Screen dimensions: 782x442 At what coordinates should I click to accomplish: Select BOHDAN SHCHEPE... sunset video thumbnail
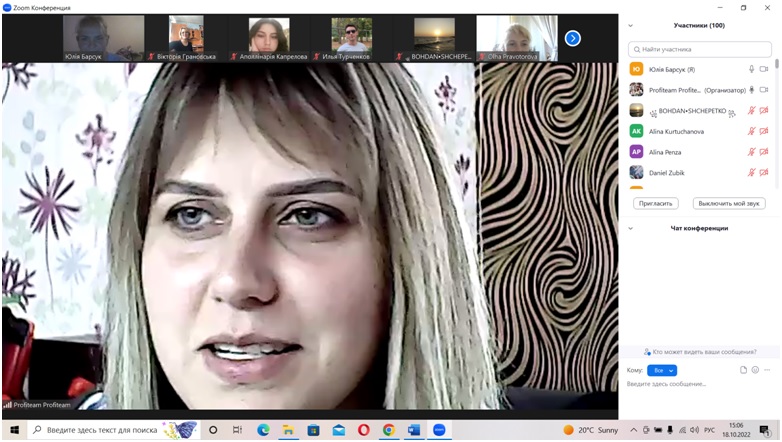(x=434, y=38)
